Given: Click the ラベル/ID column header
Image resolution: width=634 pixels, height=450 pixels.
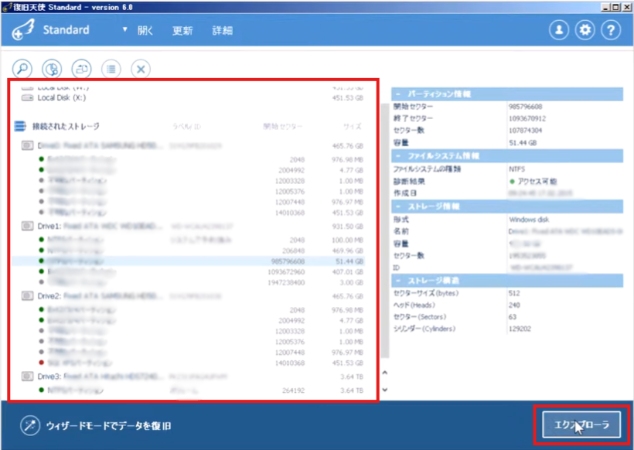Looking at the screenshot, I should (x=186, y=127).
